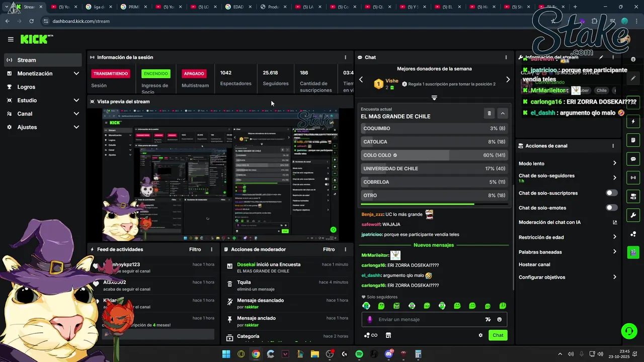644x362 pixels.
Task: Open Logros in the sidebar
Action: pyautogui.click(x=43, y=87)
